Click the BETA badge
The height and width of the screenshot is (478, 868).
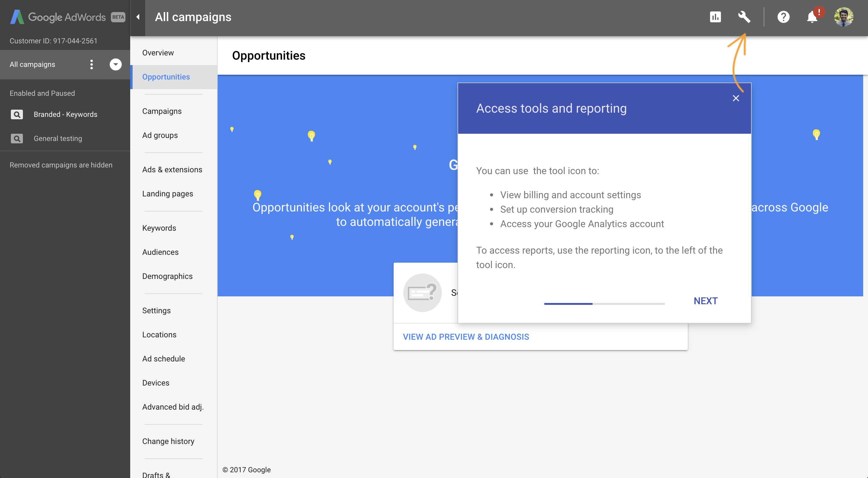pyautogui.click(x=118, y=17)
